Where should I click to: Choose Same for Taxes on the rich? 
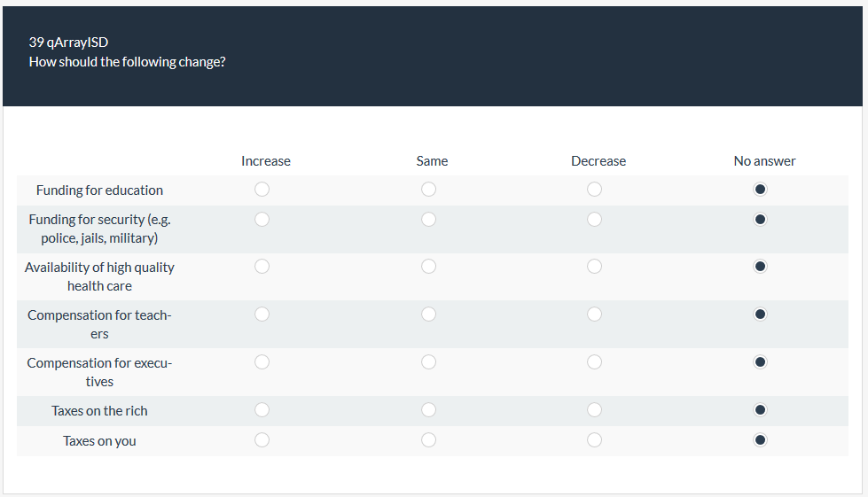[428, 410]
